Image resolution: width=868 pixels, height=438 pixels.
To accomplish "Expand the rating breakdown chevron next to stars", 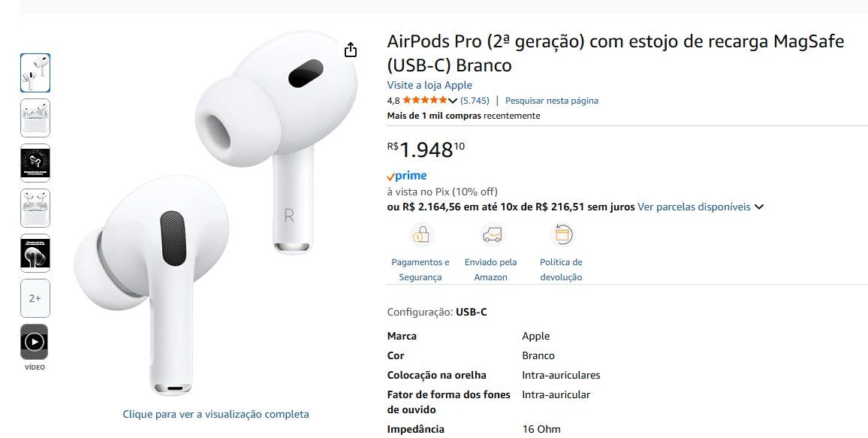I will 452,101.
